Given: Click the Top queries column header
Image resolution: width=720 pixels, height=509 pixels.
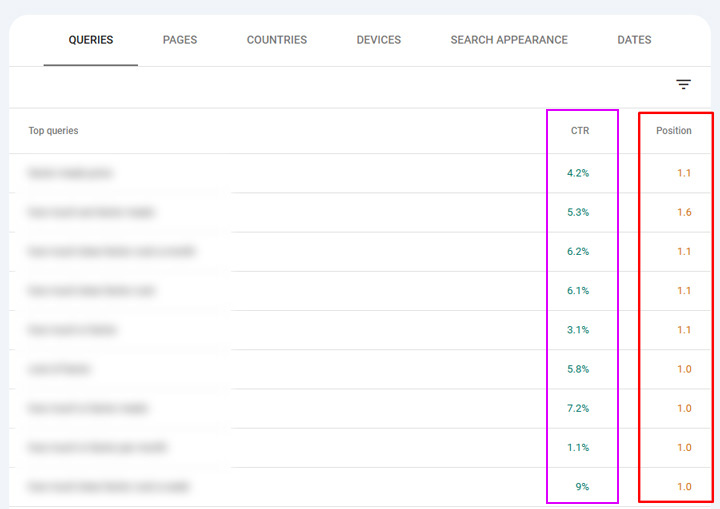Looking at the screenshot, I should tap(53, 130).
